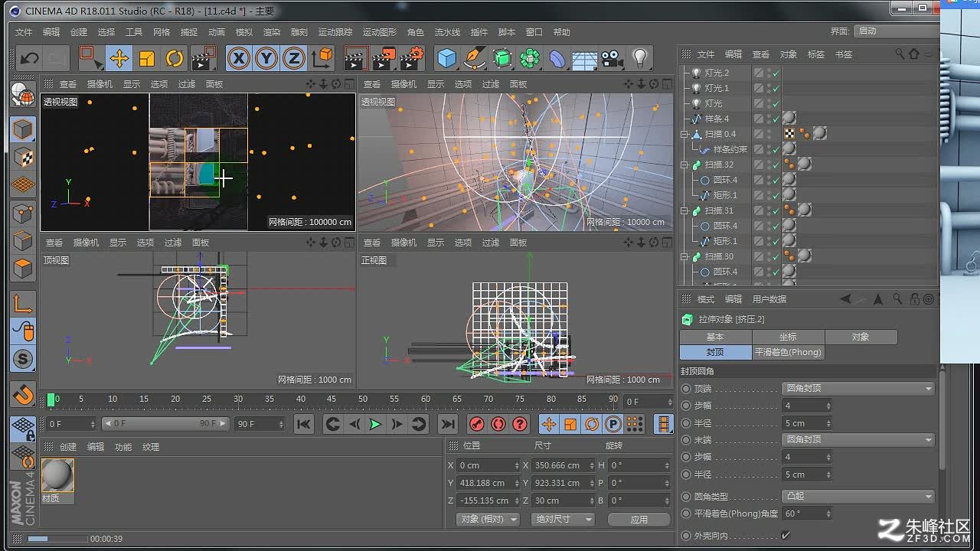Collapse the 扫描.31 tree node

pyautogui.click(x=685, y=210)
